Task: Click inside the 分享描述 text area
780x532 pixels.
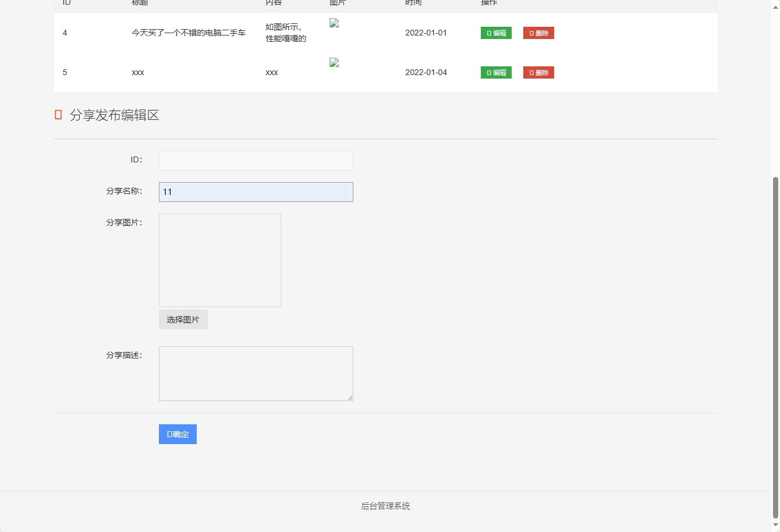Action: tap(256, 373)
